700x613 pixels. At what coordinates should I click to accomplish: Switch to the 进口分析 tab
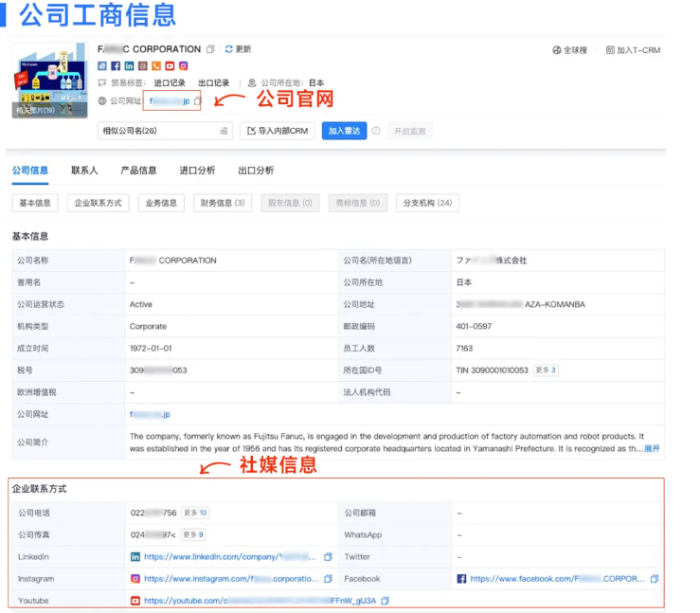[x=197, y=171]
